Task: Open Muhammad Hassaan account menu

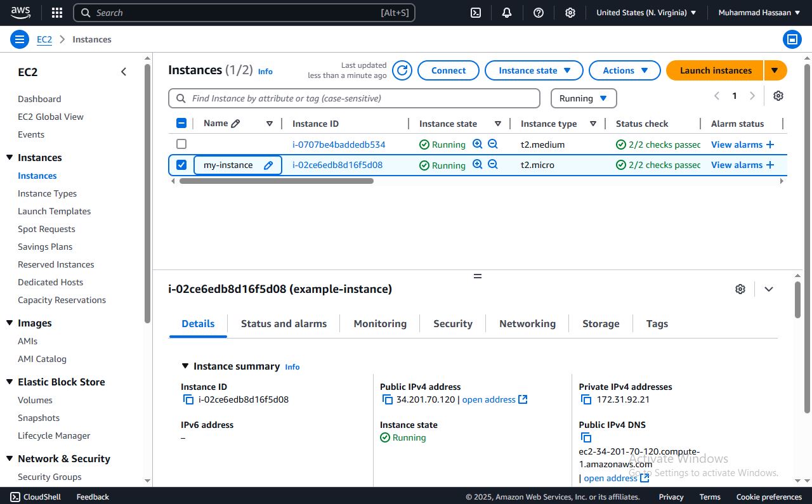Action: tap(759, 13)
